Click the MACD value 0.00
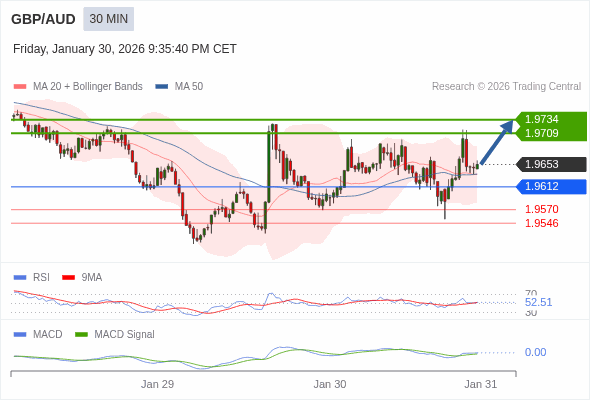The height and width of the screenshot is (400, 590). click(535, 352)
